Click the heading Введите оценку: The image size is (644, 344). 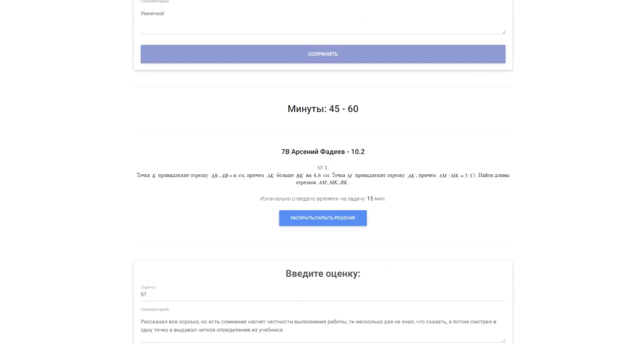pos(323,274)
